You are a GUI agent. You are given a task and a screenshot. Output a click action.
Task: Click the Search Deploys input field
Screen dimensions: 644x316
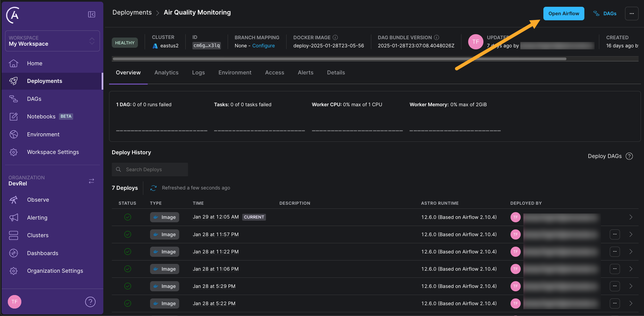tap(149, 169)
